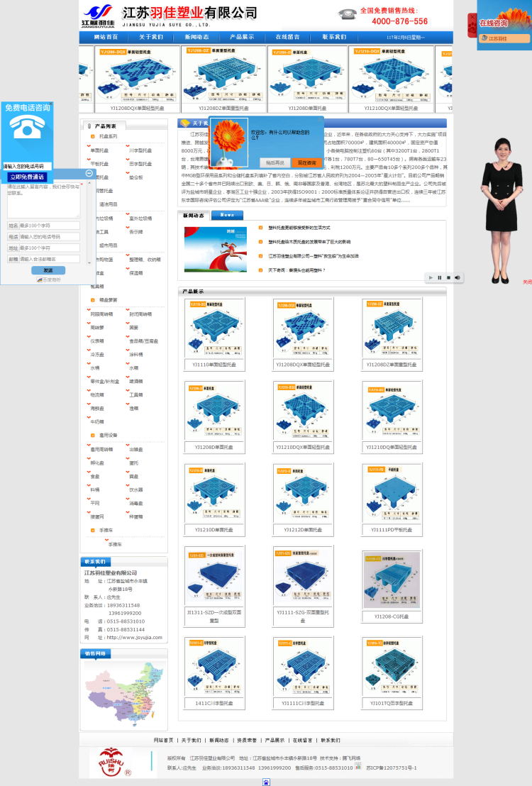This screenshot has height=786, width=532.
Task: Open the 托盘系列 product category
Action: point(108,136)
